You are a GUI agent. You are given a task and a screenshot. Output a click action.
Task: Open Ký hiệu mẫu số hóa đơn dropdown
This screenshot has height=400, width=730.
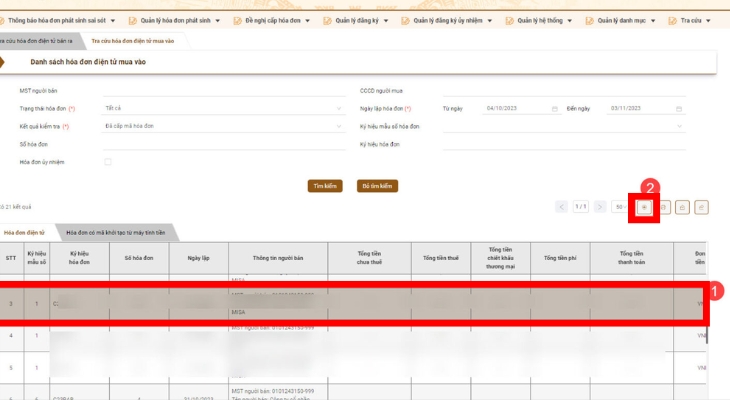pyautogui.click(x=565, y=126)
